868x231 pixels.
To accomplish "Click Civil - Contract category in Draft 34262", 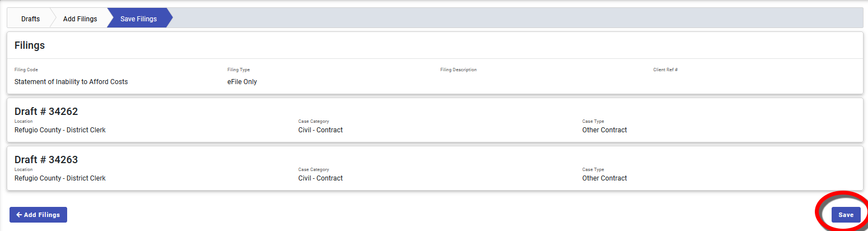I will pyautogui.click(x=320, y=130).
